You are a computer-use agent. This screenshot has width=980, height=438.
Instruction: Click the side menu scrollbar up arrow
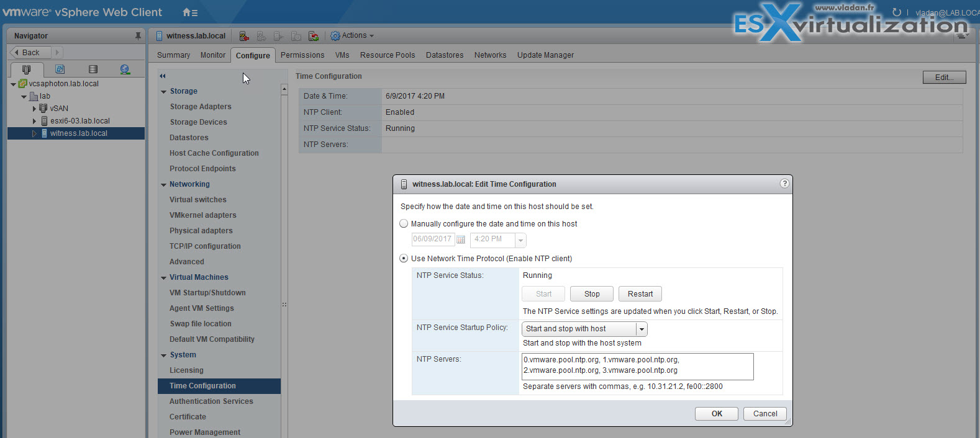click(284, 89)
